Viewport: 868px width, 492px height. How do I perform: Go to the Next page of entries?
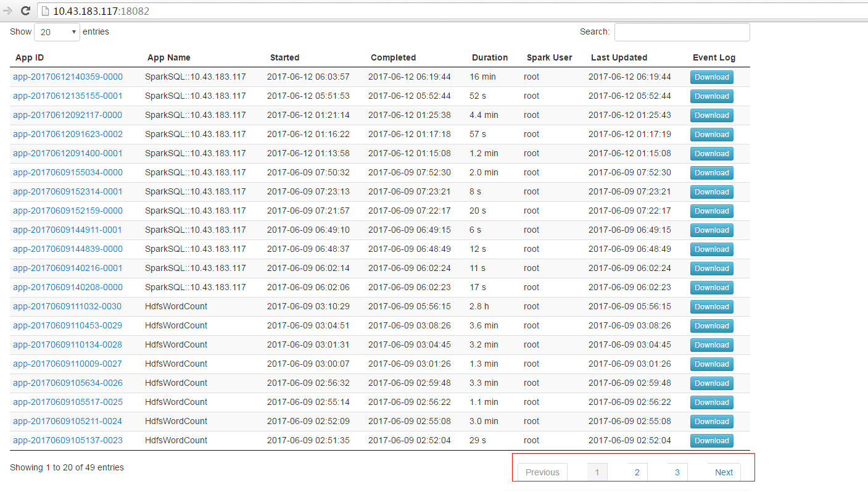(x=724, y=472)
